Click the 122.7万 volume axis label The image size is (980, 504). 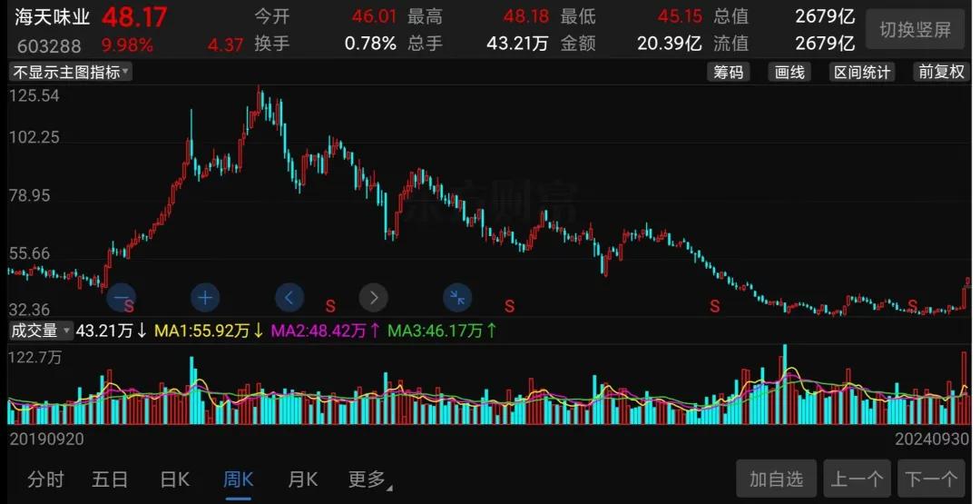tap(35, 358)
